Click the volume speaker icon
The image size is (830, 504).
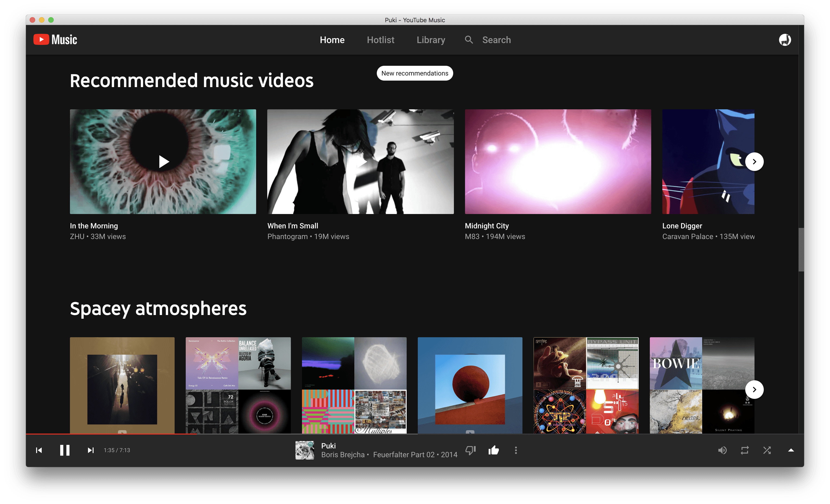pyautogui.click(x=722, y=450)
